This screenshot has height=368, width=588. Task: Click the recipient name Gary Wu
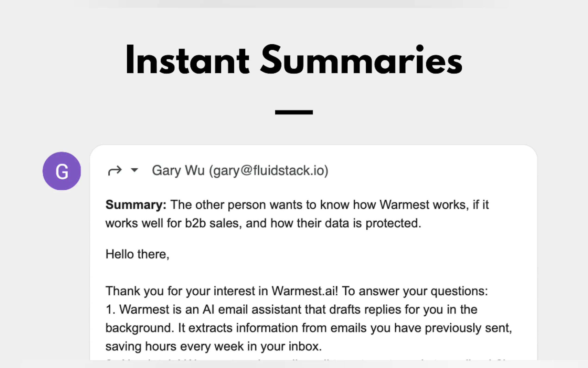[x=178, y=170]
